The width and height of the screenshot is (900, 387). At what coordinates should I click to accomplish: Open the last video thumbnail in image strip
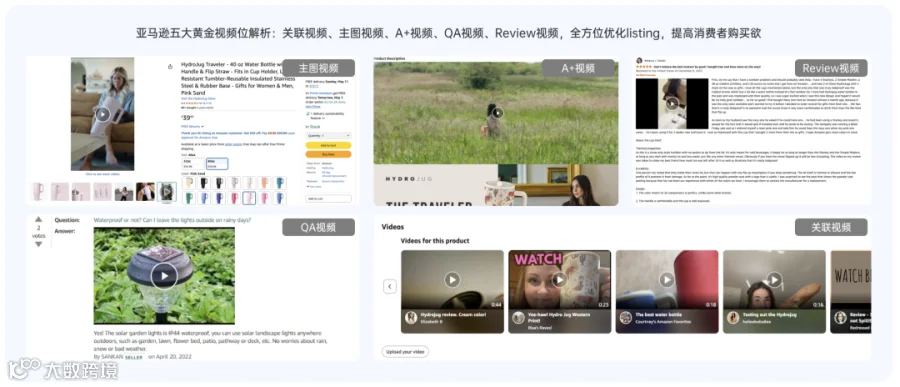pos(166,192)
